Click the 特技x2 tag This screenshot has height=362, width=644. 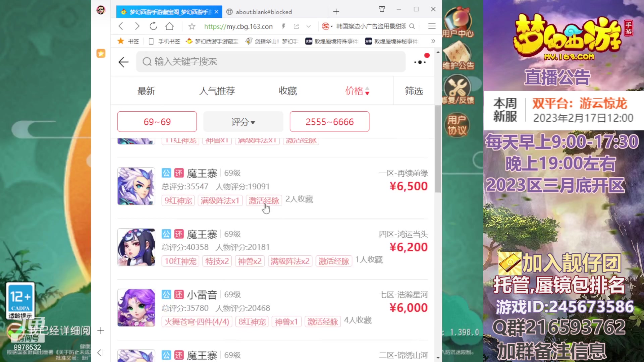tap(217, 261)
